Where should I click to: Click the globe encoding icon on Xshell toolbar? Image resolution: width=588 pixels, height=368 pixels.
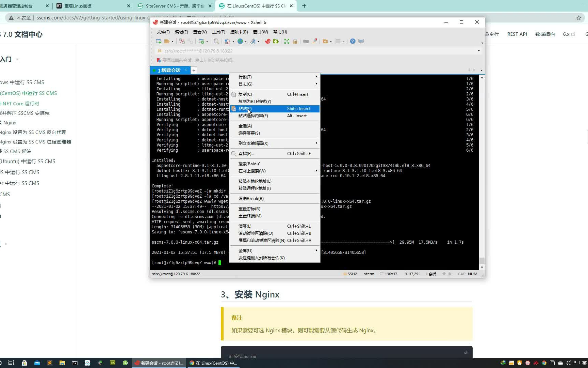(x=241, y=41)
